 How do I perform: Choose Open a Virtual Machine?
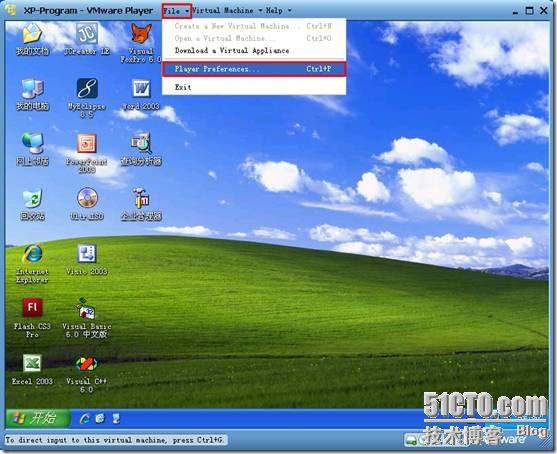(254, 38)
